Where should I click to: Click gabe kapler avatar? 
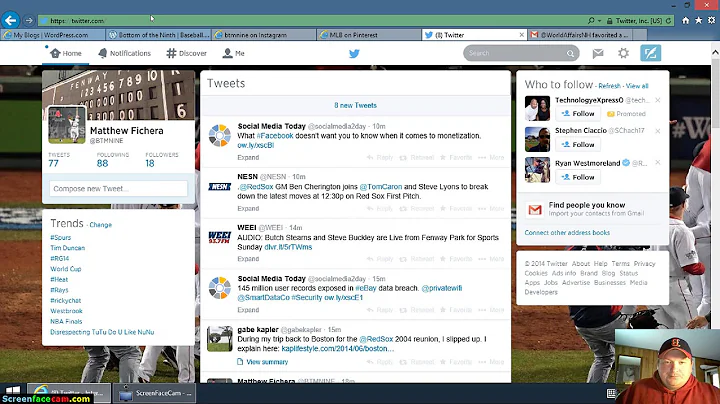click(x=219, y=339)
